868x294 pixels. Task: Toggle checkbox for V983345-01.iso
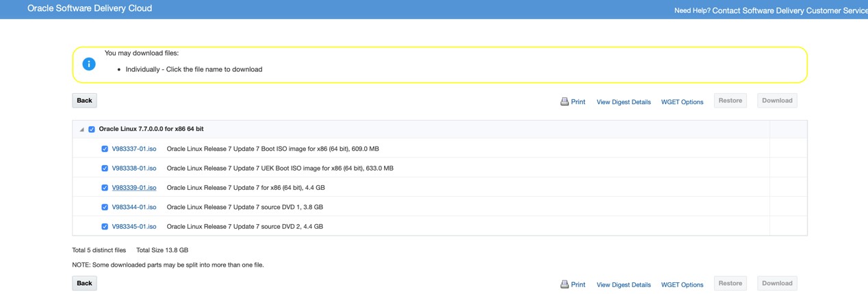click(105, 226)
